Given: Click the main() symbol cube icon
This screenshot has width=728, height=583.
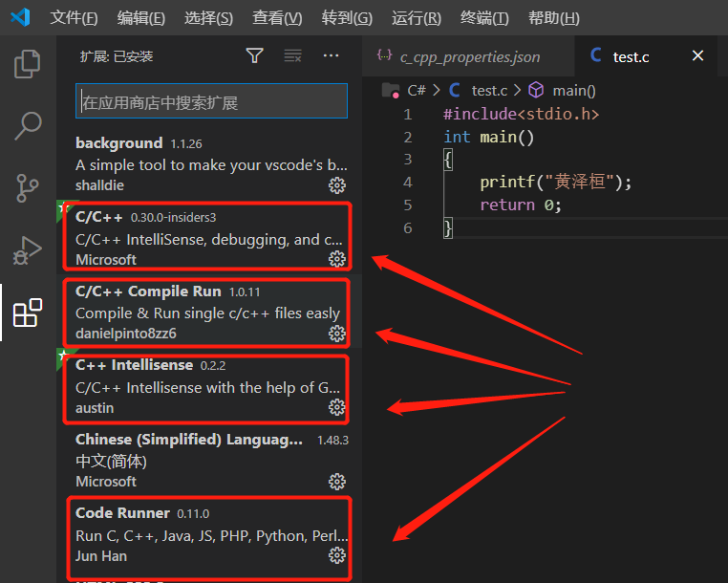Looking at the screenshot, I should (x=536, y=90).
